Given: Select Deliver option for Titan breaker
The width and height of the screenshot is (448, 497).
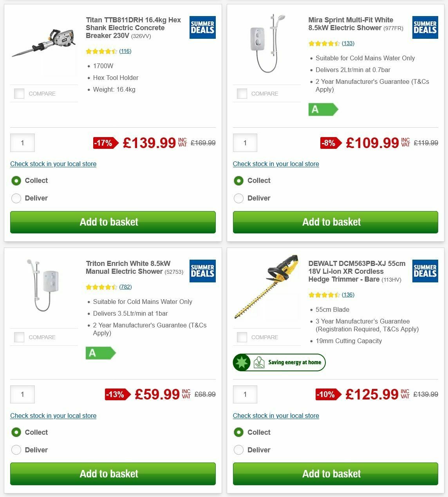Looking at the screenshot, I should point(16,198).
